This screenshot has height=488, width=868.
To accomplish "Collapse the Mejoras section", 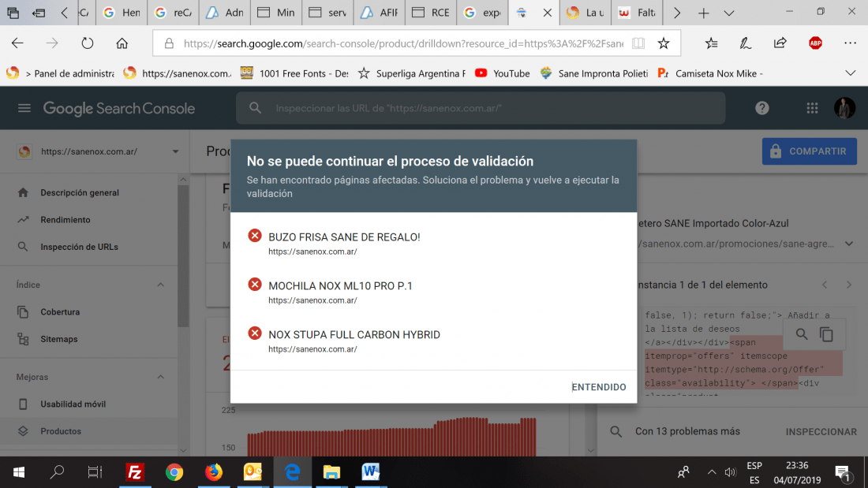I will tap(160, 377).
